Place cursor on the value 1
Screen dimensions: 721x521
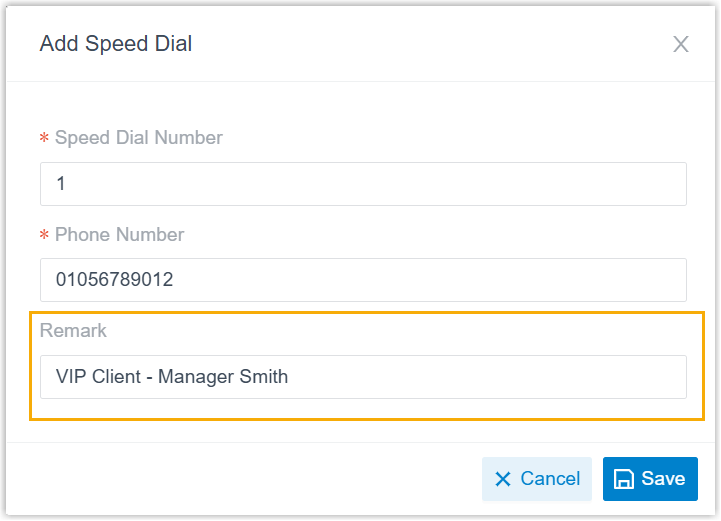click(x=61, y=184)
